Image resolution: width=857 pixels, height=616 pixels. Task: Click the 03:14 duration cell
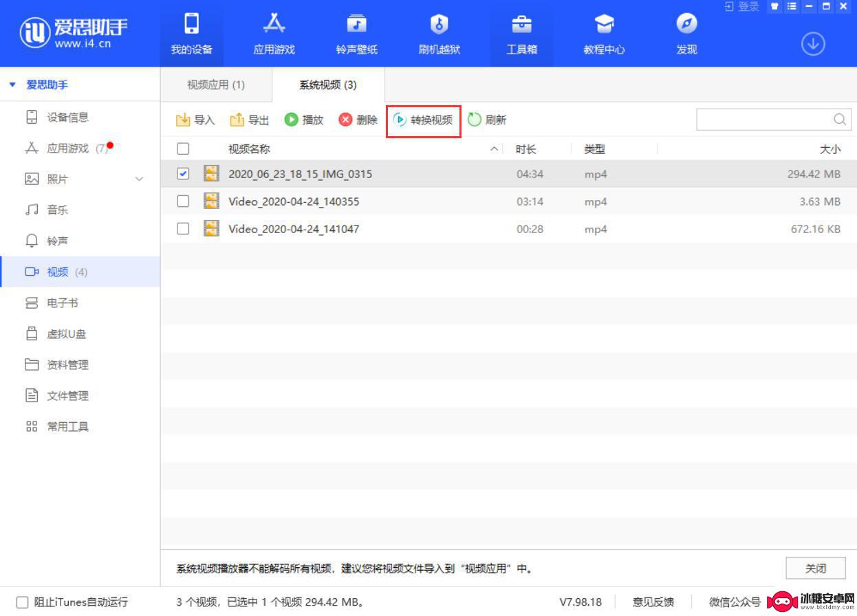(x=530, y=201)
